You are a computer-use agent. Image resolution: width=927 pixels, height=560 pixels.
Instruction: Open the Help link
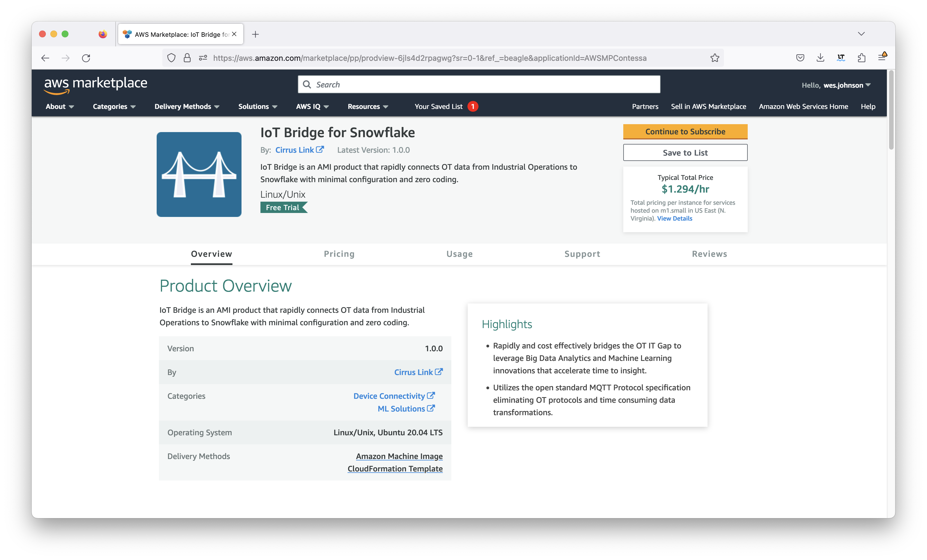click(x=868, y=107)
